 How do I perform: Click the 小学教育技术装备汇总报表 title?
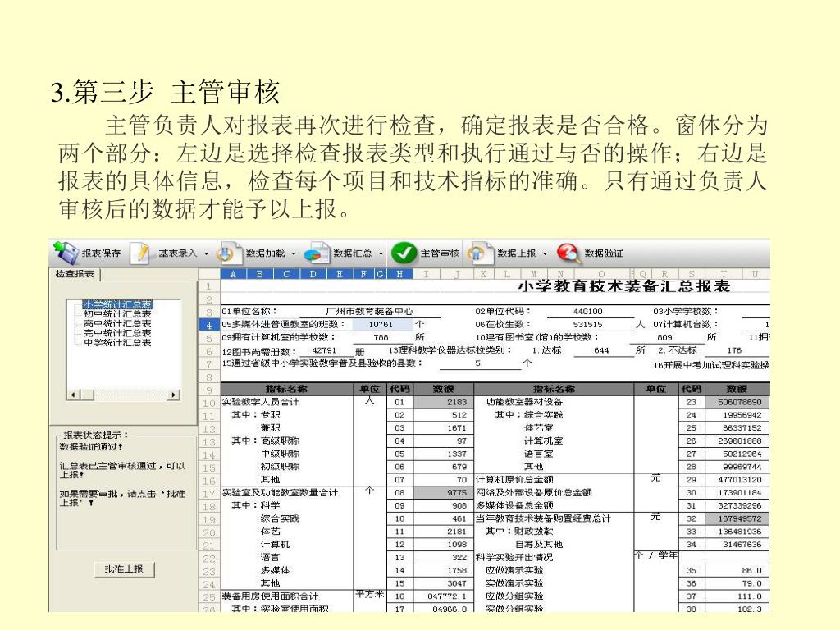coord(624,285)
